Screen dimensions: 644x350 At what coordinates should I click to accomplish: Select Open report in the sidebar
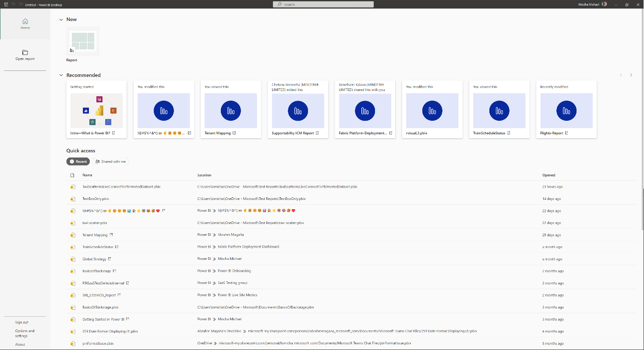(x=25, y=55)
